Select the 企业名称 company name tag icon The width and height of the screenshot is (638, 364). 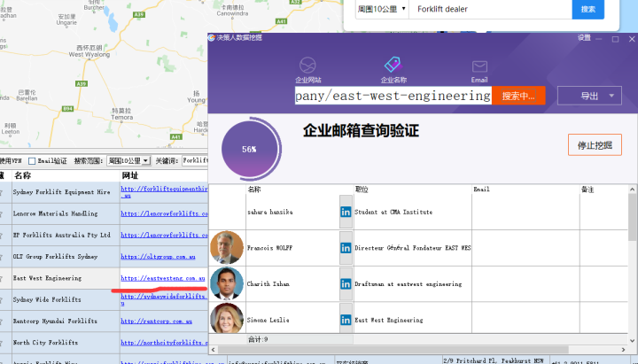point(393,65)
